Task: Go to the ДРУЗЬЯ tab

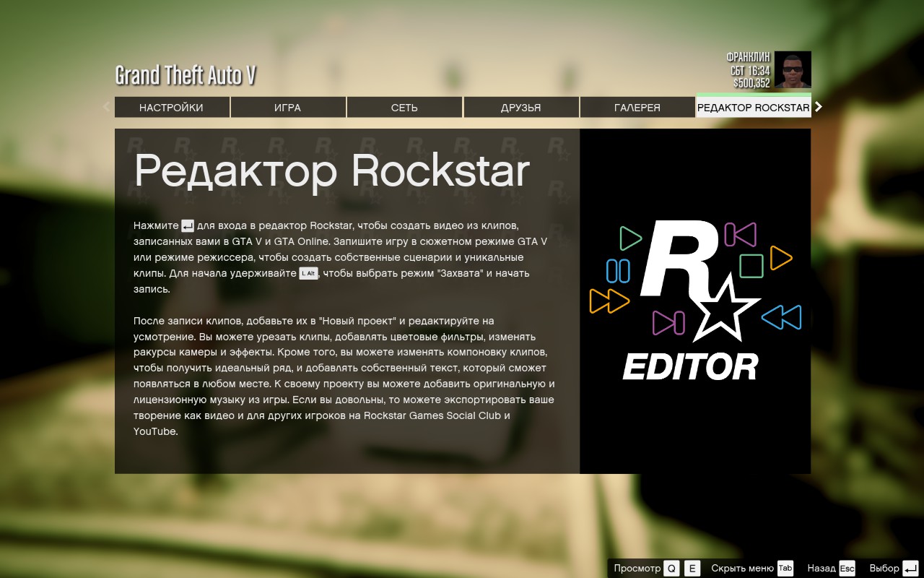Action: point(521,108)
